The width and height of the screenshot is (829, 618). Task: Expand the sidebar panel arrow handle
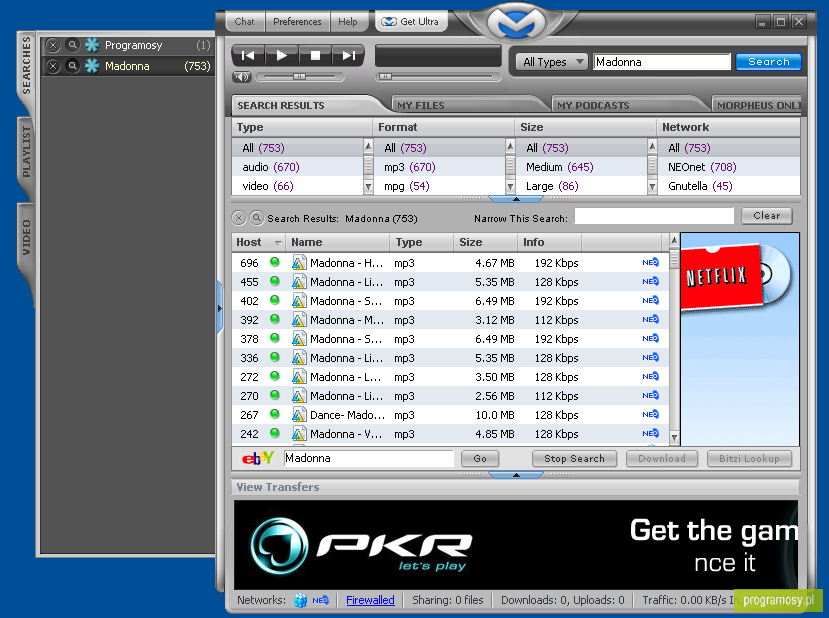(219, 308)
